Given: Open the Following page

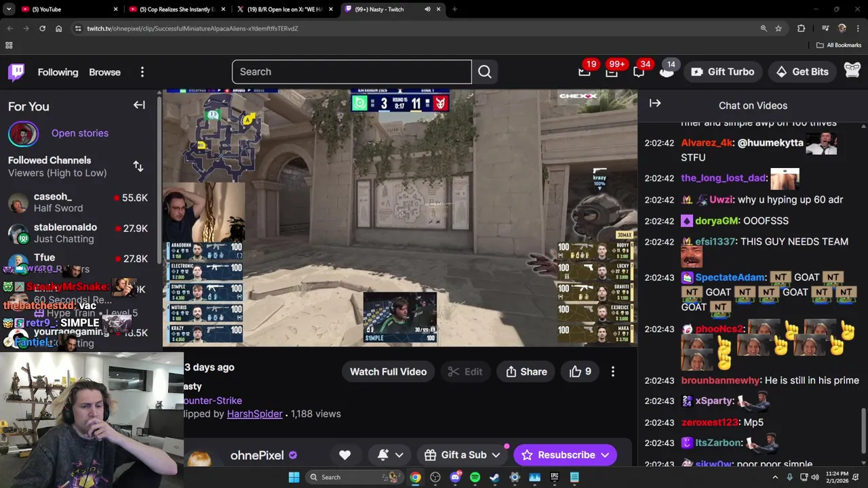Looking at the screenshot, I should click(58, 72).
